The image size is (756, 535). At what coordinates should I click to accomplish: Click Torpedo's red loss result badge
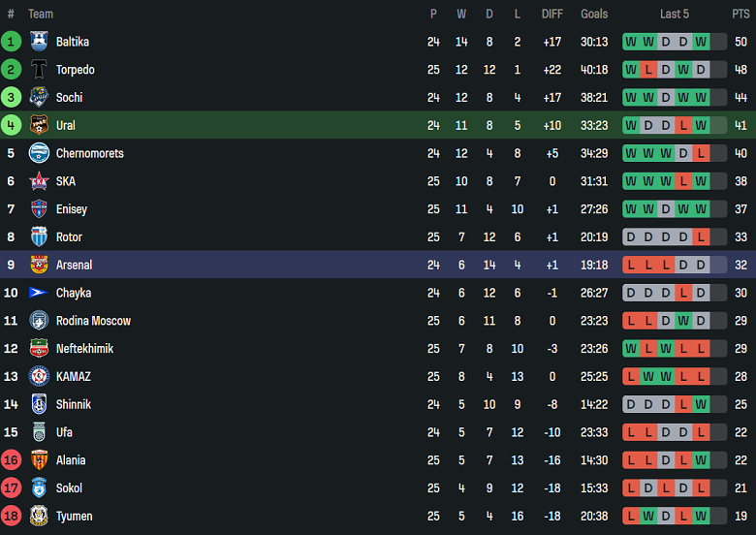(647, 70)
